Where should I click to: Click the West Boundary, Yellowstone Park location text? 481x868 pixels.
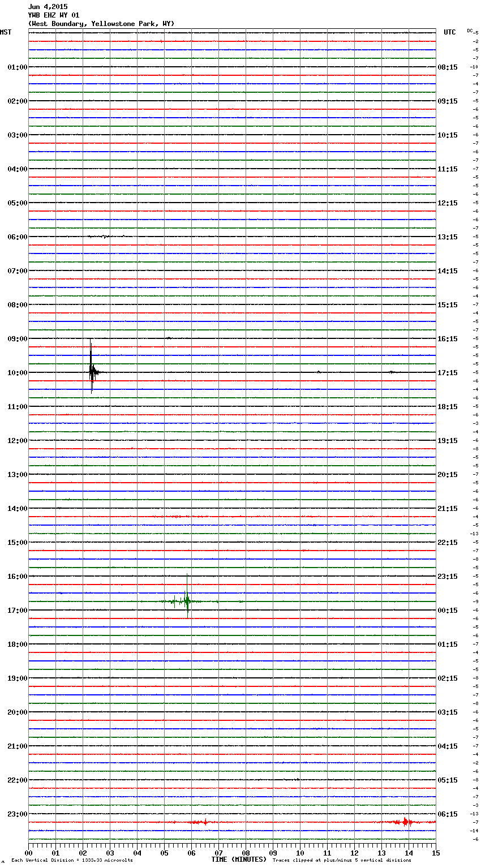click(x=101, y=24)
